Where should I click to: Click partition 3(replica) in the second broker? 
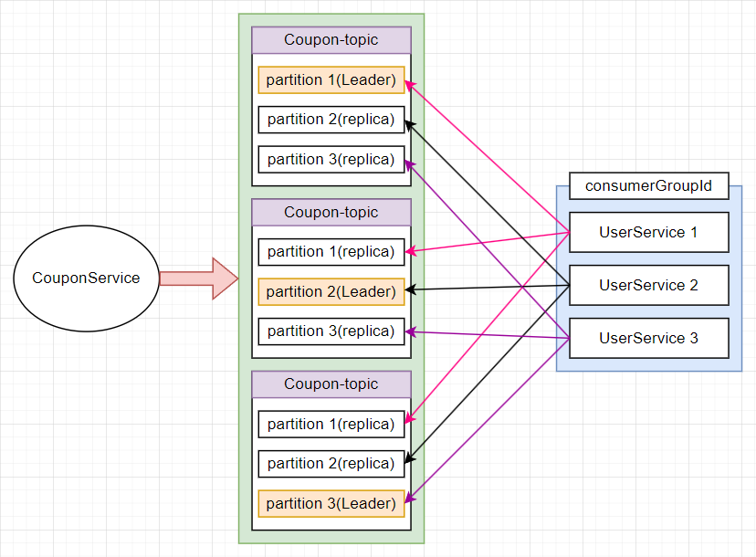click(x=331, y=331)
